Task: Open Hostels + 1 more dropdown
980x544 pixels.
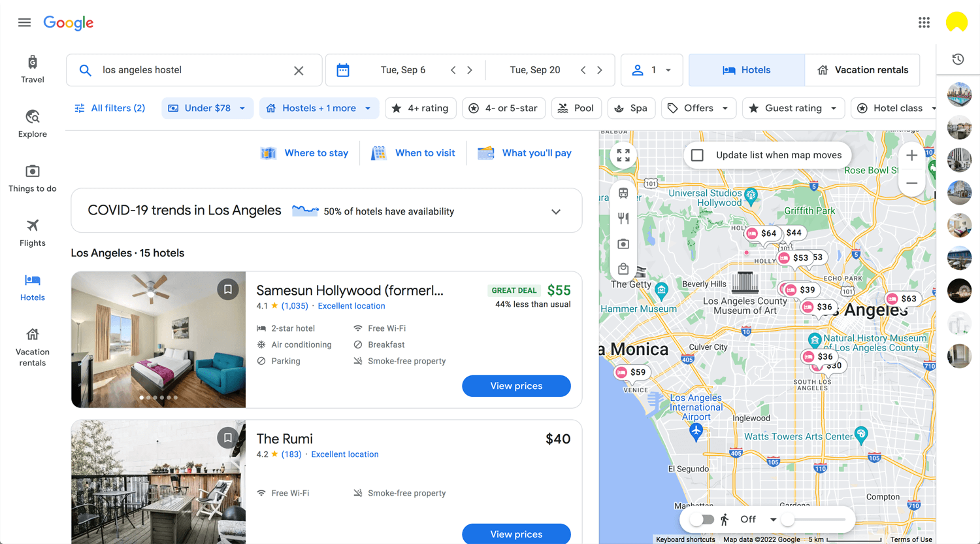Action: (x=319, y=109)
